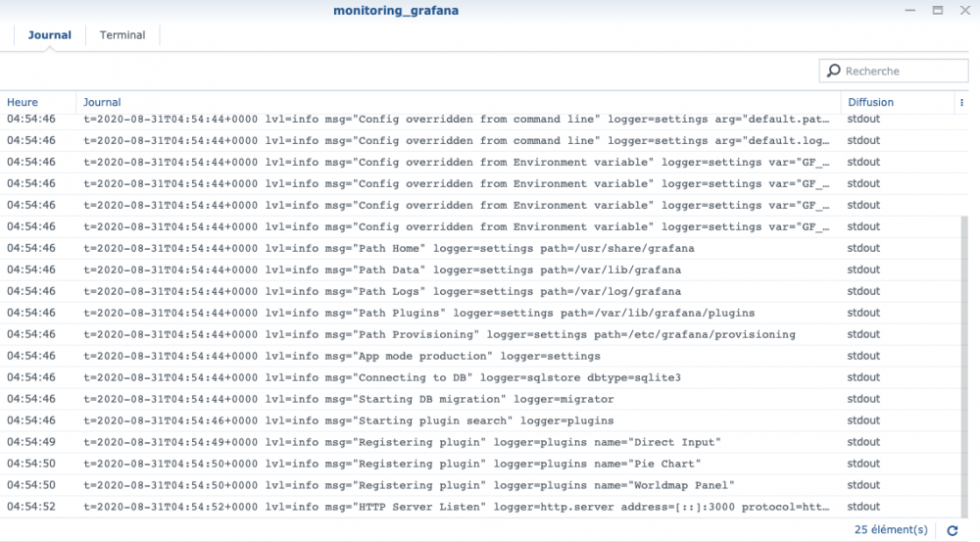Select the "Starting DB migration" log entry
Viewport: 980px width, 542px height.
click(480, 399)
